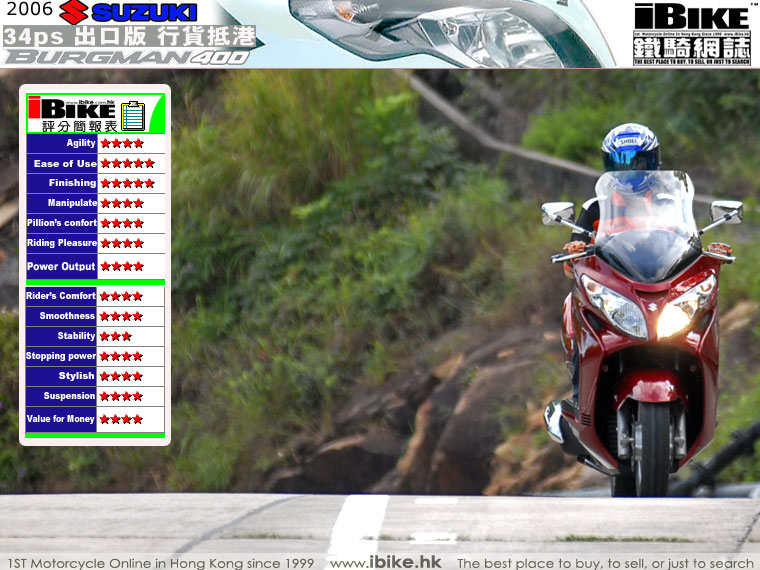This screenshot has height=570, width=760.
Task: Select the Rider's Comfort label
Action: (x=62, y=296)
